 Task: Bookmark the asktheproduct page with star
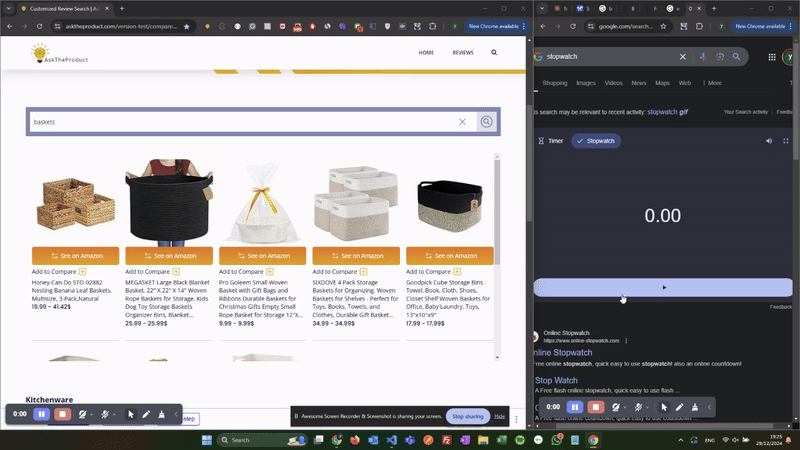187,26
